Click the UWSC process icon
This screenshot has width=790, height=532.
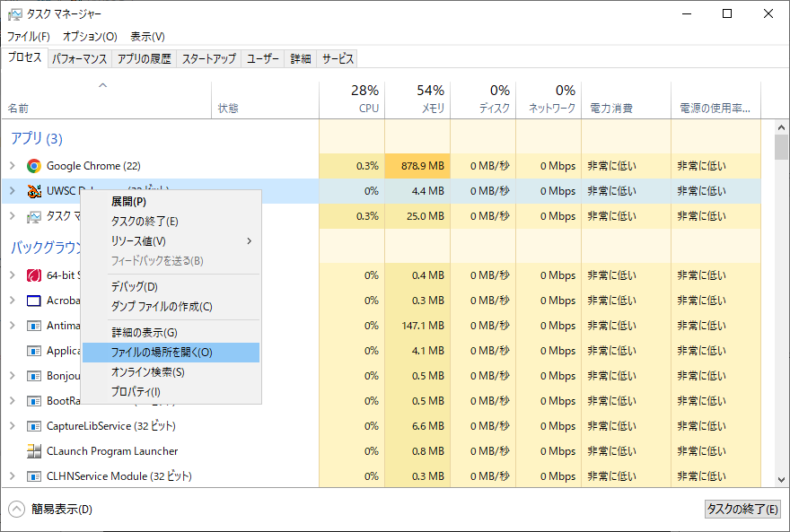pos(34,191)
